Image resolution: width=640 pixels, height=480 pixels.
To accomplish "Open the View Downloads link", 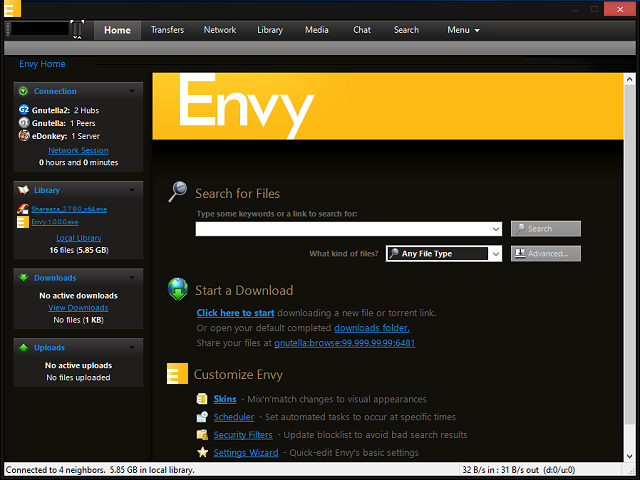I will pos(78,308).
